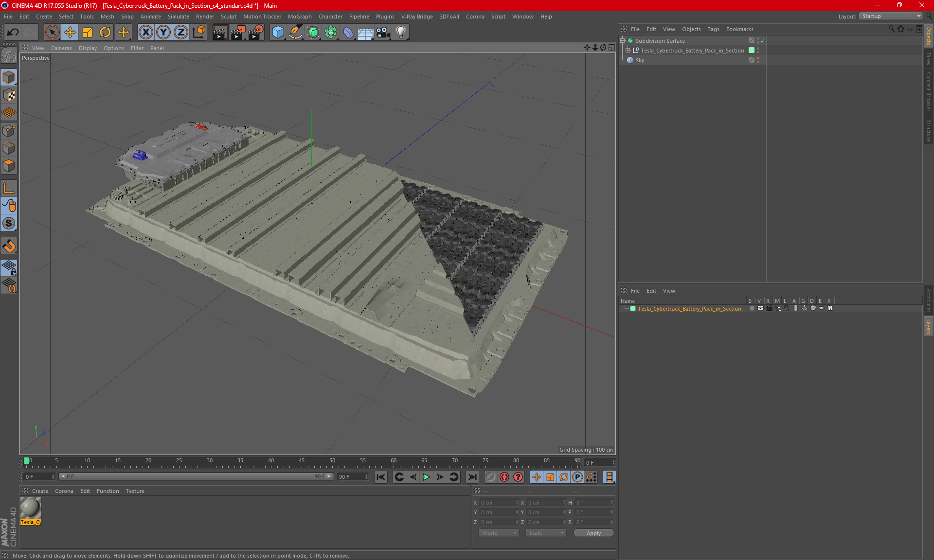Open Edit Render Settings icon
Viewport: 934px width, 560px height.
point(256,33)
